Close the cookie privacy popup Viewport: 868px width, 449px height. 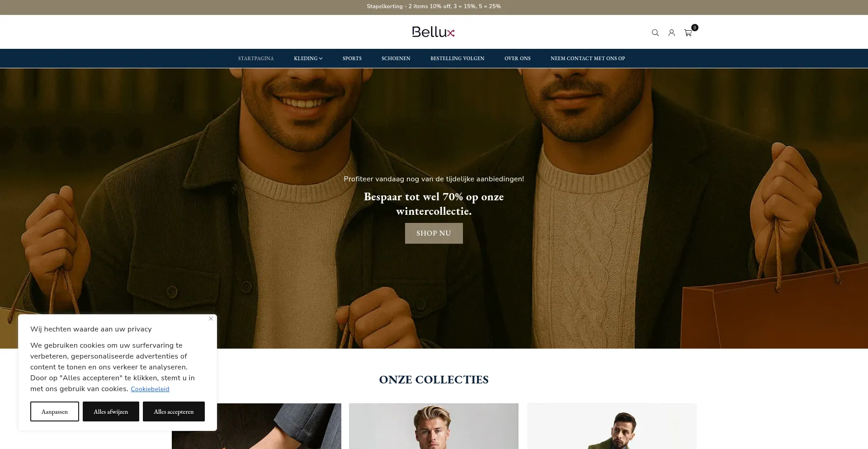pos(211,319)
